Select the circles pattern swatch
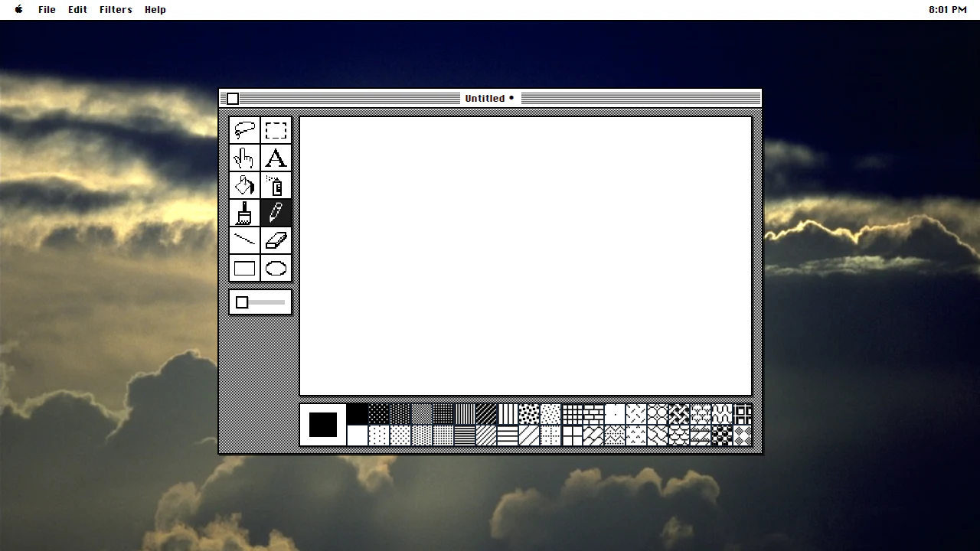The height and width of the screenshot is (551, 980). point(658,415)
